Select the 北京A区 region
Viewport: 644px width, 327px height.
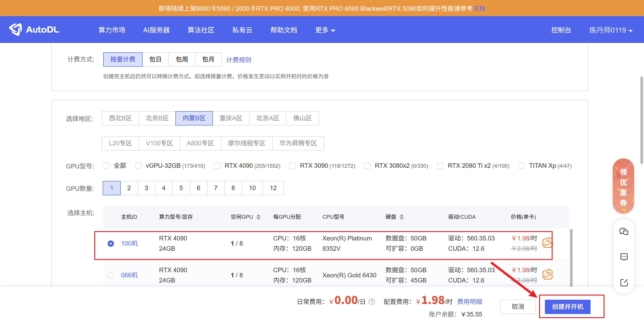coord(268,118)
